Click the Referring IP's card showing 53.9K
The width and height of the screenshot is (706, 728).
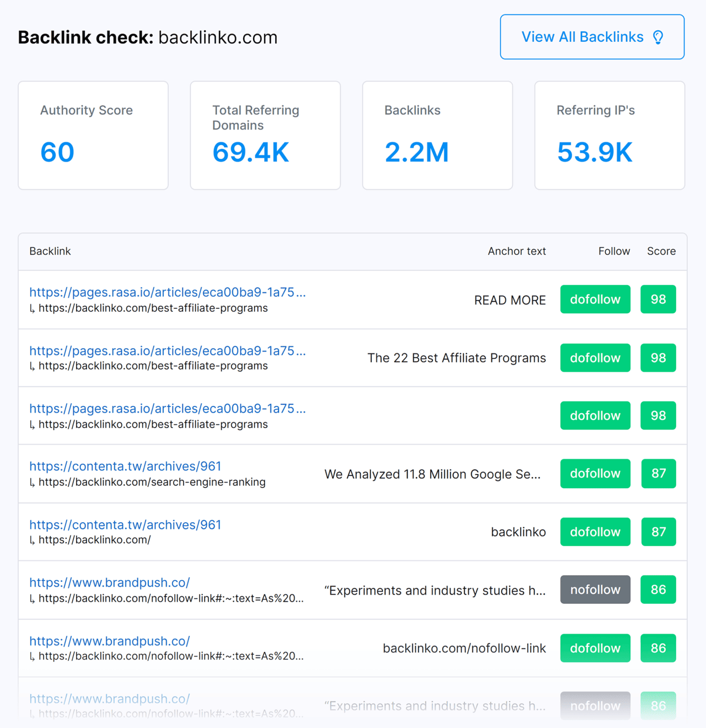(609, 135)
